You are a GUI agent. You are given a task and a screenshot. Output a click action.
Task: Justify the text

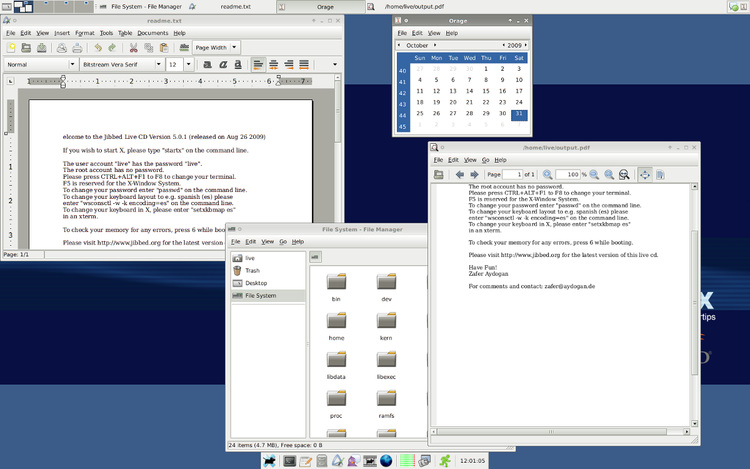[x=304, y=64]
